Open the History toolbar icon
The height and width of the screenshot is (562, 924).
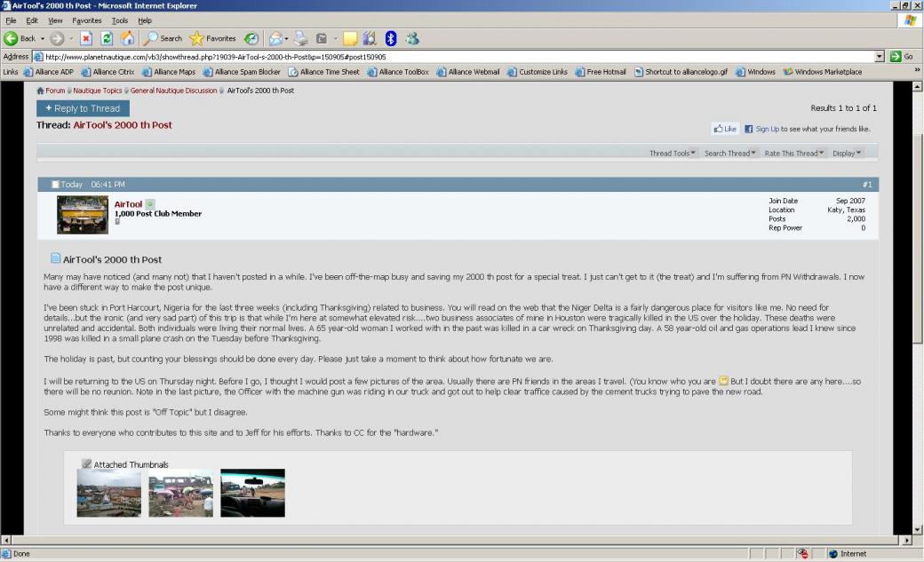[x=251, y=38]
